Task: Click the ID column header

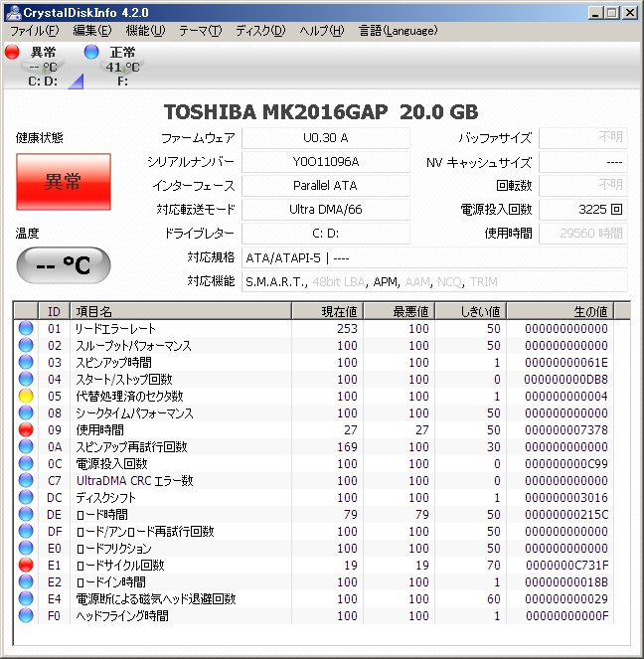Action: [55, 311]
